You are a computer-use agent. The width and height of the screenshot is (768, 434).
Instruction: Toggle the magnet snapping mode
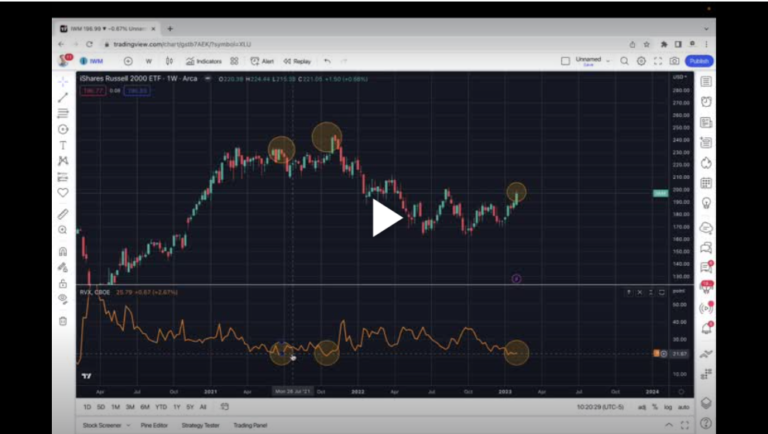63,252
